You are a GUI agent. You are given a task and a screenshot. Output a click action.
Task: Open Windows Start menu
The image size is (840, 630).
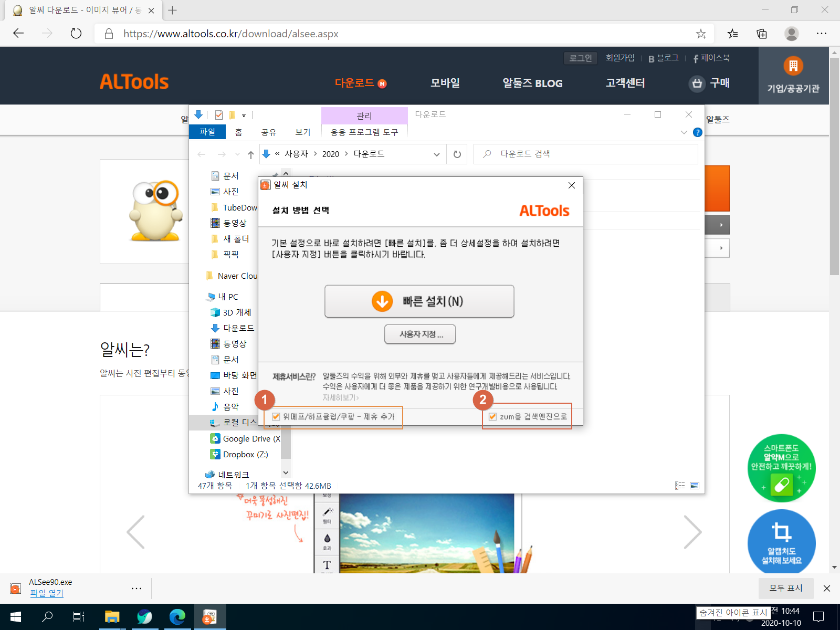click(16, 617)
